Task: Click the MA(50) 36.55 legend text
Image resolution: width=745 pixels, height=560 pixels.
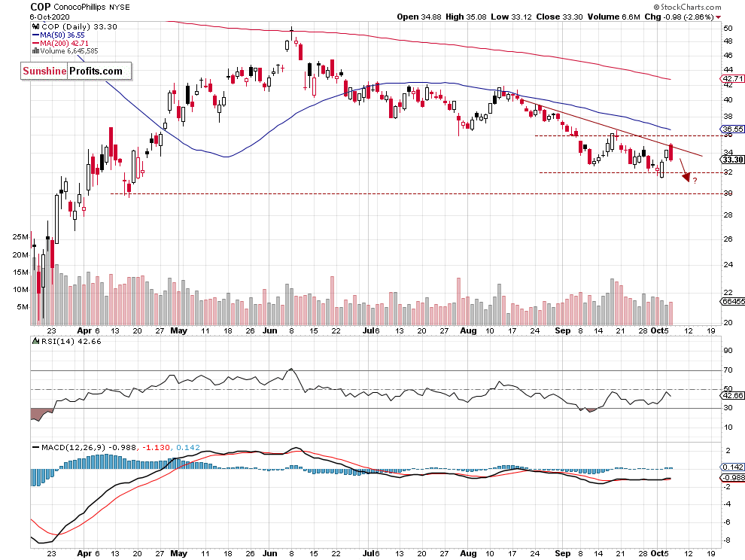Action: coord(62,35)
